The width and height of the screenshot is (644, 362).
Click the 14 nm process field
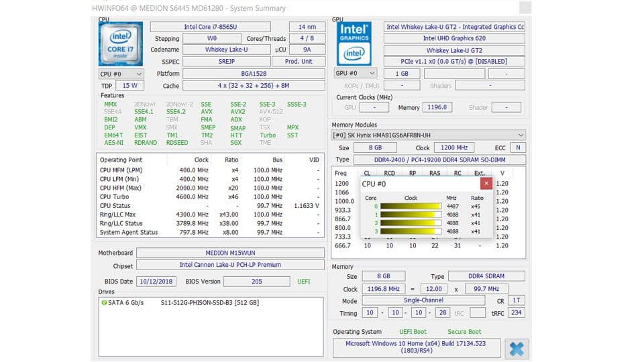pyautogui.click(x=307, y=27)
